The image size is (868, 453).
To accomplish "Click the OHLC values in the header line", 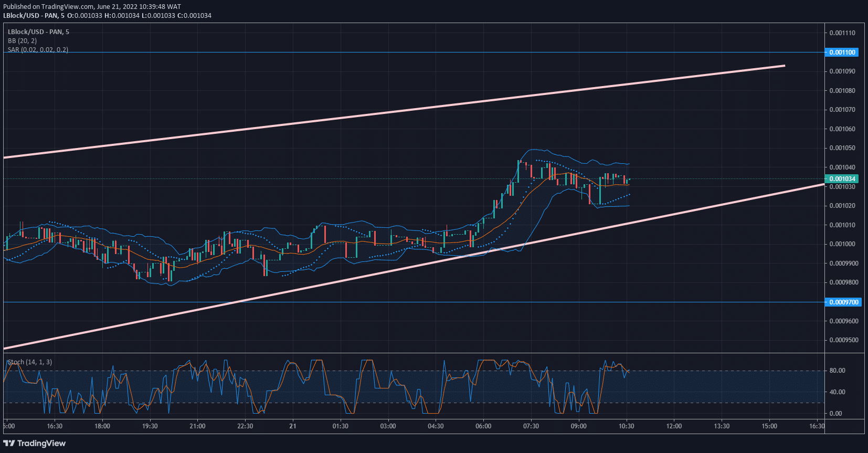I will tap(139, 16).
